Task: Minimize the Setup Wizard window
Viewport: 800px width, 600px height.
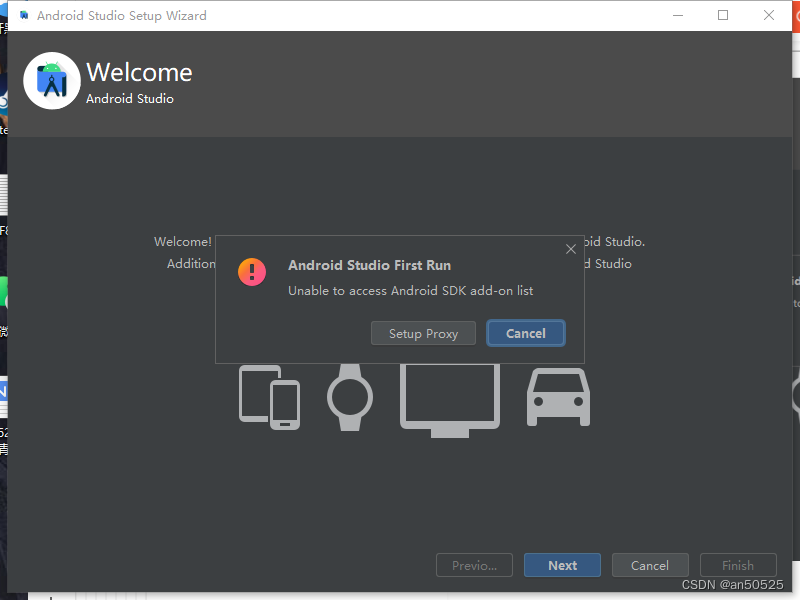Action: 678,15
